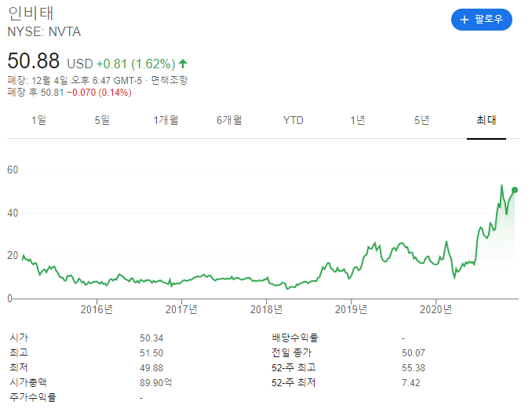Click the 40 y-axis label
Viewport: 532px width, 416px height.
click(x=13, y=213)
